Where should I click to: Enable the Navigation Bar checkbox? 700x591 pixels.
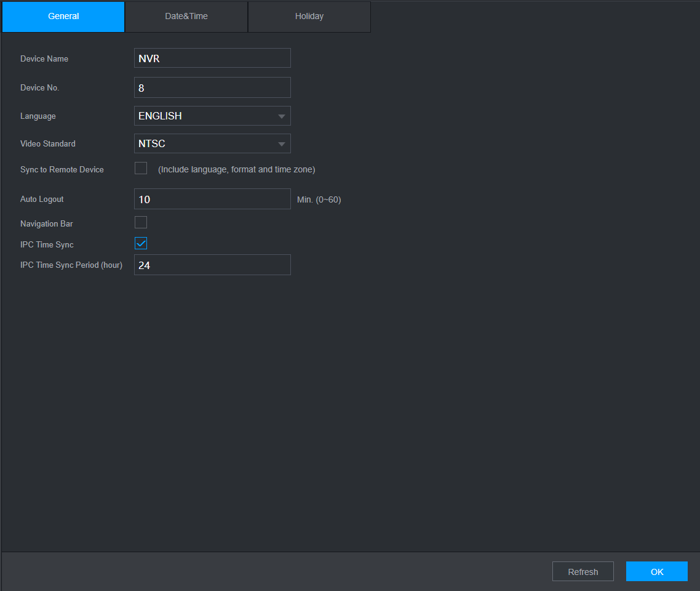pyautogui.click(x=141, y=222)
